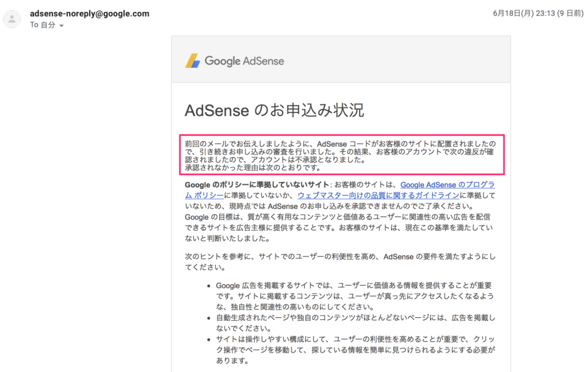Open the ウェブマスター向けの品質に関するガイドライン link

coord(378,195)
